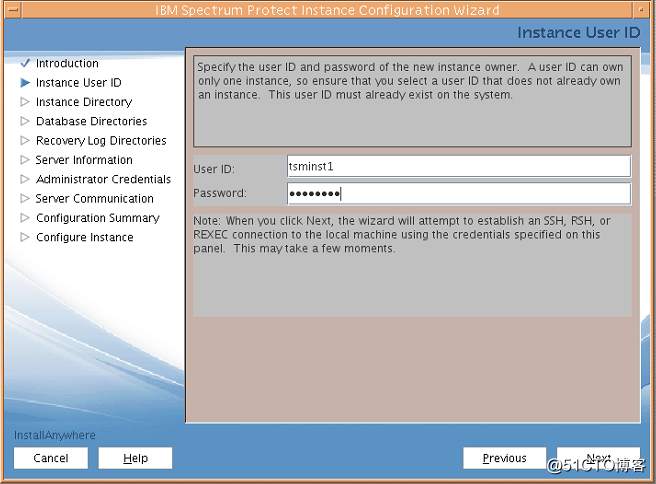Select the Instance Directory step label
This screenshot has height=484, width=656.
tap(84, 102)
